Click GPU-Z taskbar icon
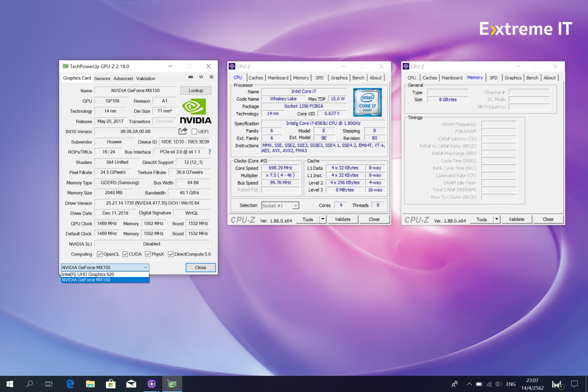The width and height of the screenshot is (588, 392). [172, 384]
